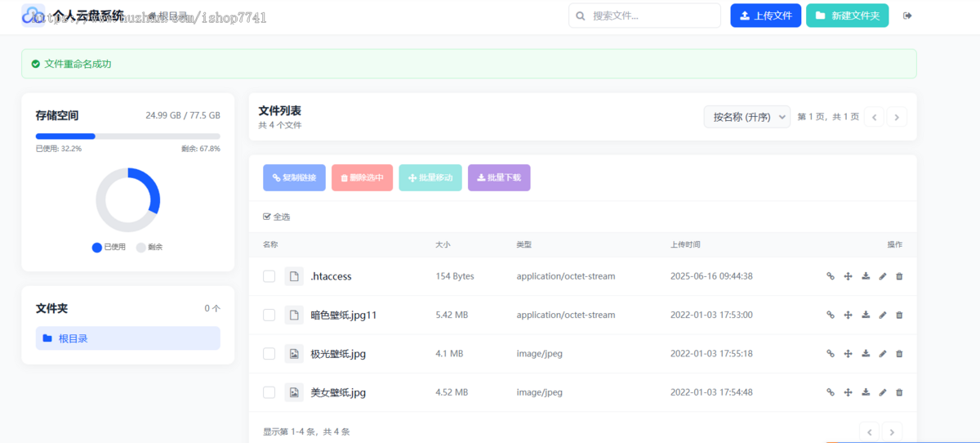Delete trash icon for .htaccess
This screenshot has width=980, height=443.
click(899, 276)
